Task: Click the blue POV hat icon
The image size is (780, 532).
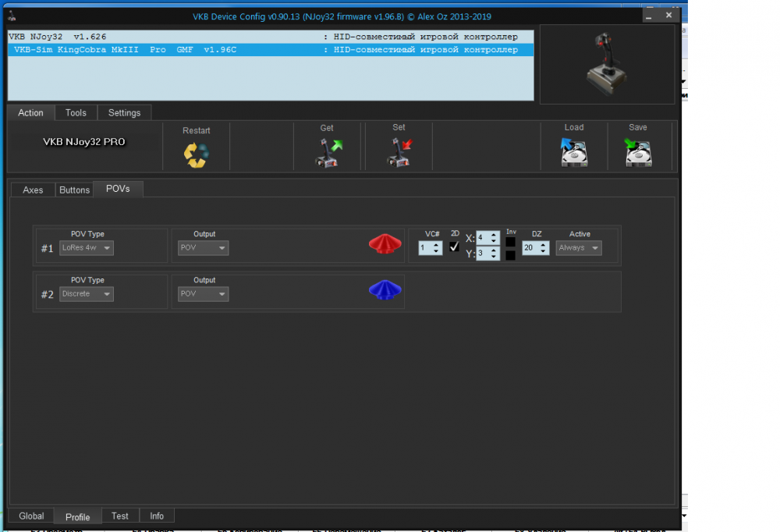Action: point(385,290)
